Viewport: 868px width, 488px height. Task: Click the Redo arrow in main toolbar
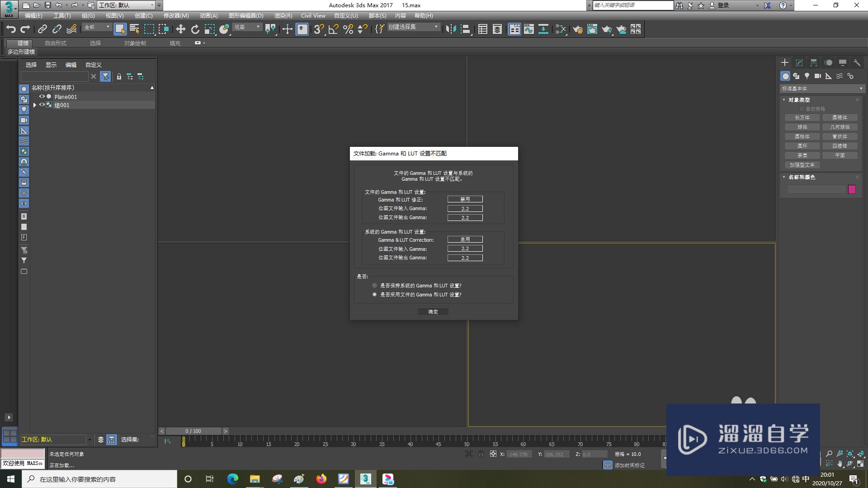pyautogui.click(x=25, y=29)
